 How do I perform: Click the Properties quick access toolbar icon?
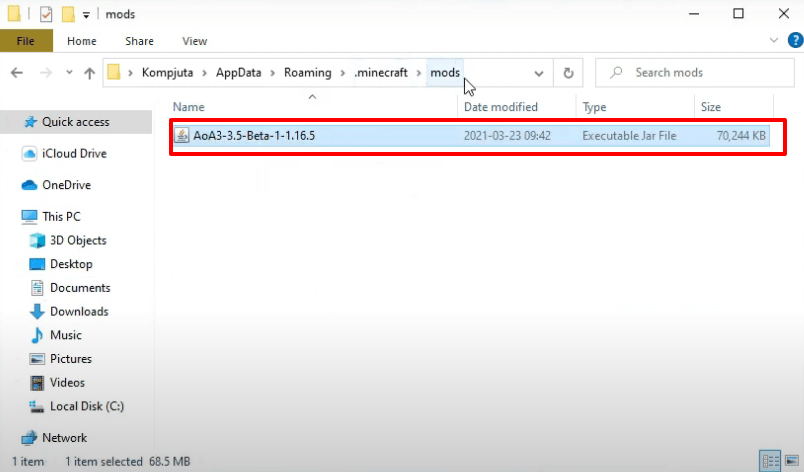tap(46, 14)
